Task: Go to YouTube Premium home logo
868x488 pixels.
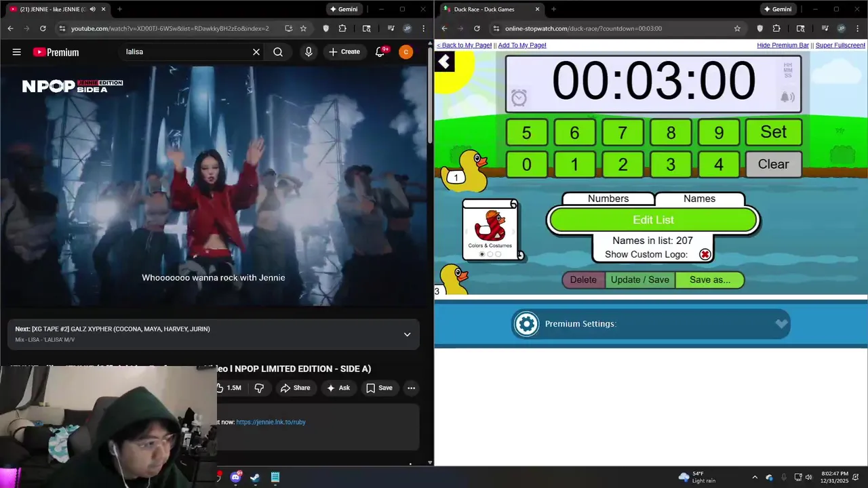Action: coord(56,52)
